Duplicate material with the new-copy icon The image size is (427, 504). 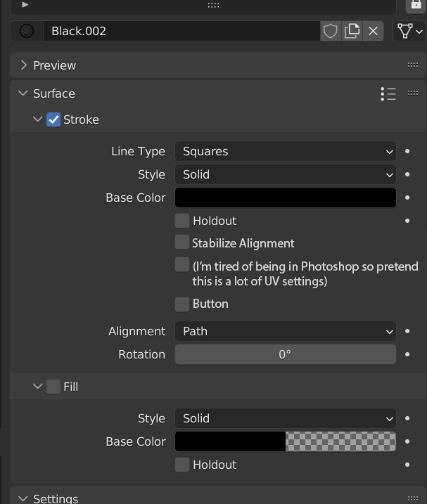click(x=352, y=31)
